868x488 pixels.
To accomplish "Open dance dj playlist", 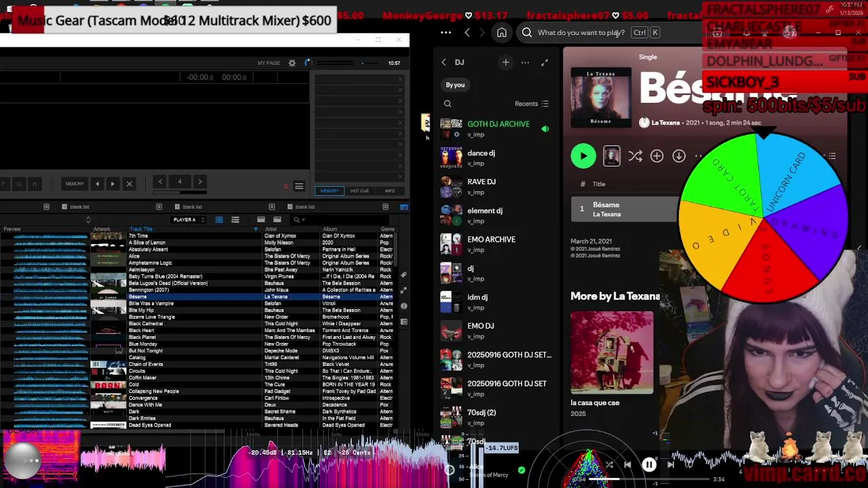I will click(x=497, y=157).
